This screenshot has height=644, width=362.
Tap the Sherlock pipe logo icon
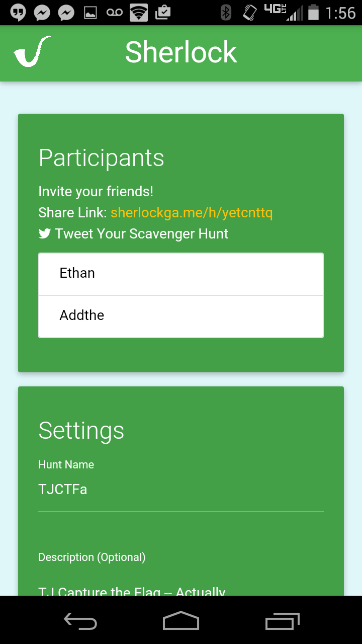click(32, 52)
